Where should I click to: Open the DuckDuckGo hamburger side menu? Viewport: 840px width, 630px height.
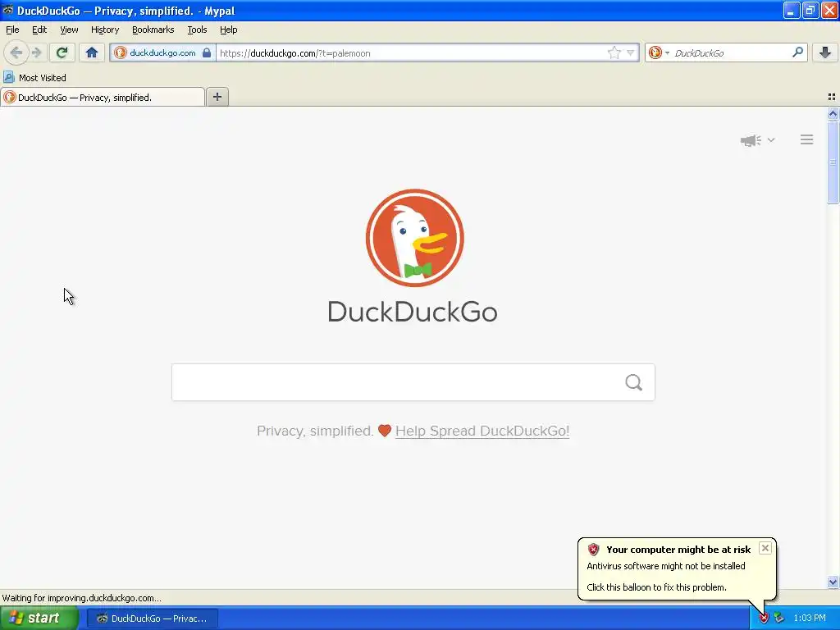807,139
